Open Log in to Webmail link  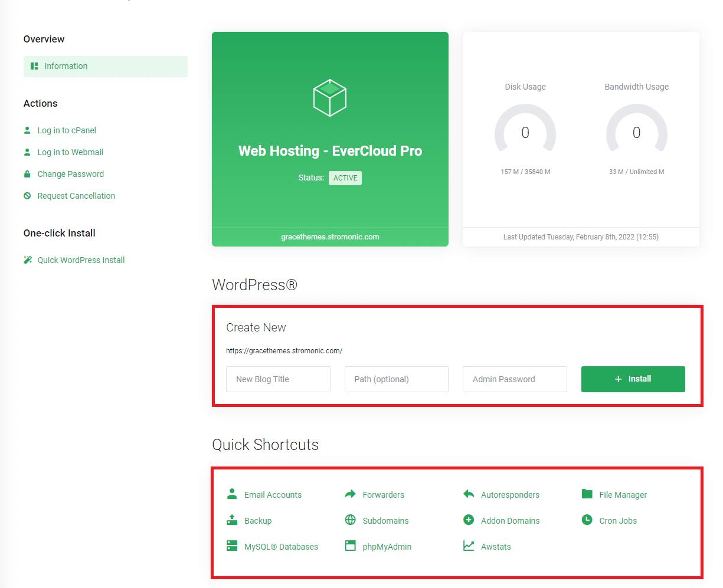point(70,152)
